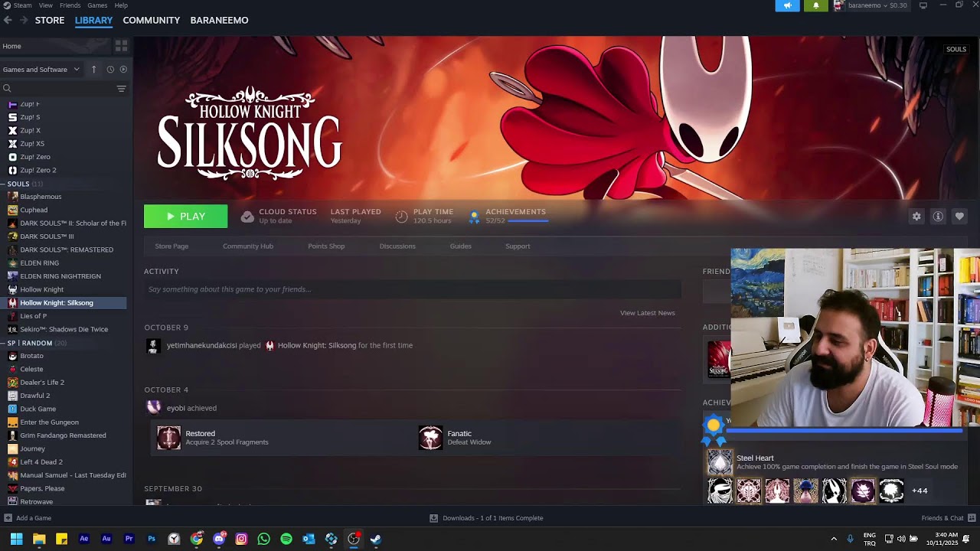Image resolution: width=980 pixels, height=551 pixels.
Task: Open the Windows Start menu
Action: point(16,539)
